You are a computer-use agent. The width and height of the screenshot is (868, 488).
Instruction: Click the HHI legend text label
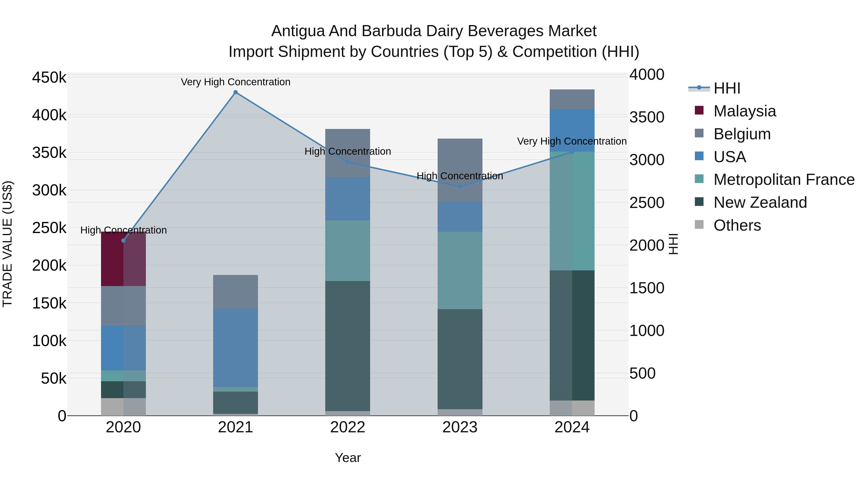pos(727,88)
